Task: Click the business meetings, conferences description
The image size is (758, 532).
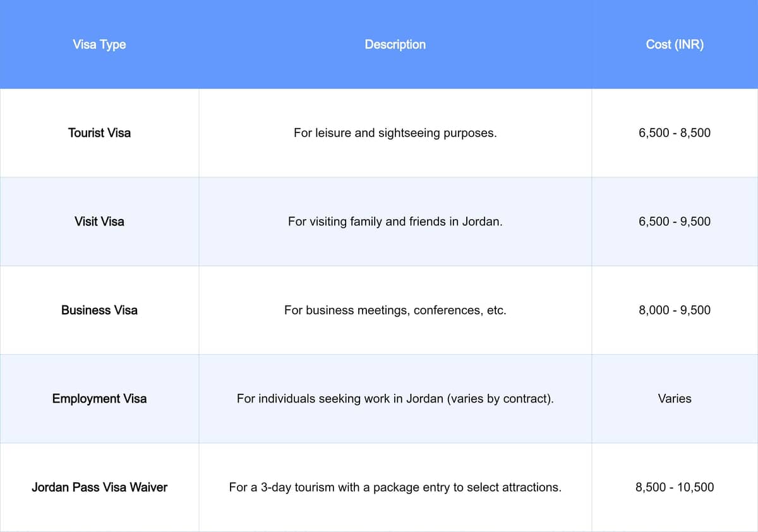Action: [395, 310]
